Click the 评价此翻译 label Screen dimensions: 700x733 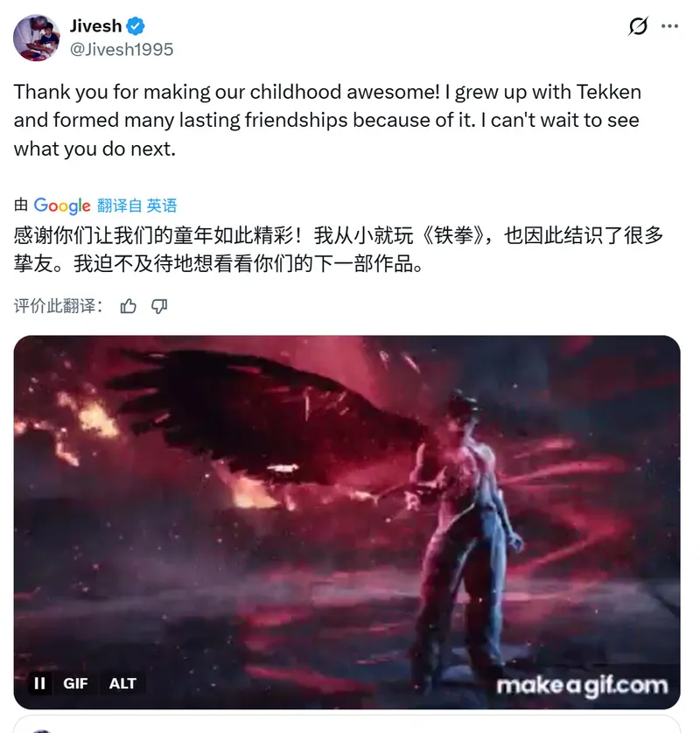tap(58, 306)
